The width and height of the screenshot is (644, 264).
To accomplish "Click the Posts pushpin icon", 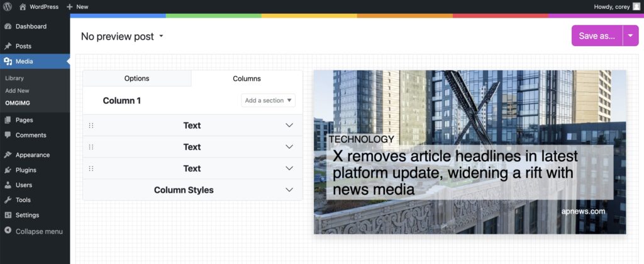I will (x=8, y=46).
